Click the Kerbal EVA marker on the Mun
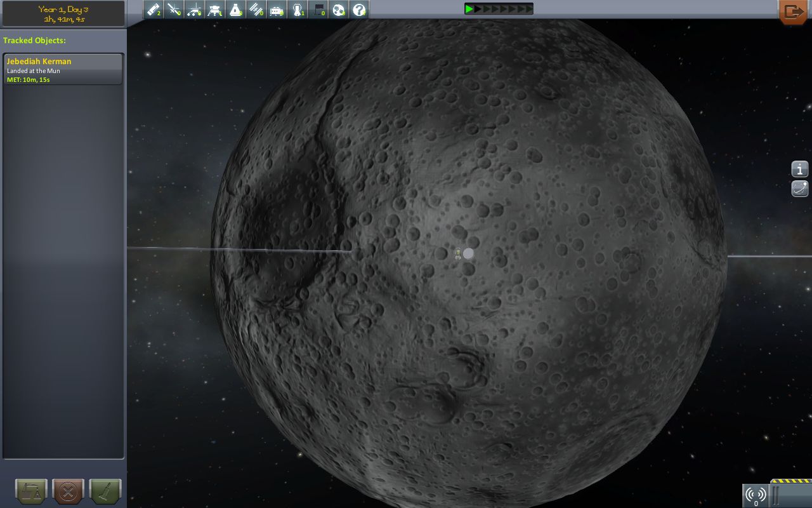This screenshot has height=508, width=812. click(458, 254)
